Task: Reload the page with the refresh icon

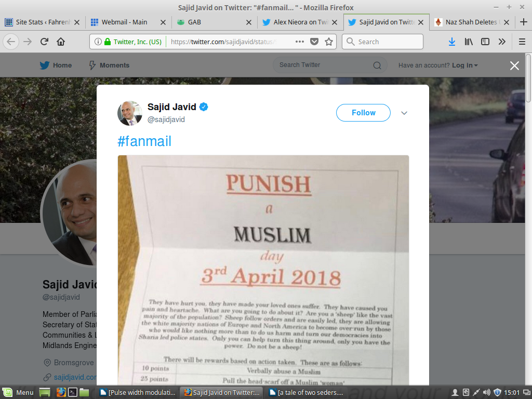Action: 44,42
